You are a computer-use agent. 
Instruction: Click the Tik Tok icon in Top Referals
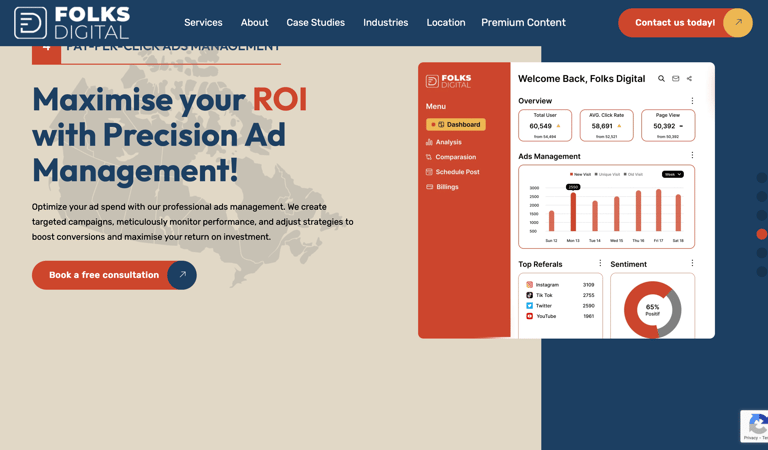(x=529, y=295)
